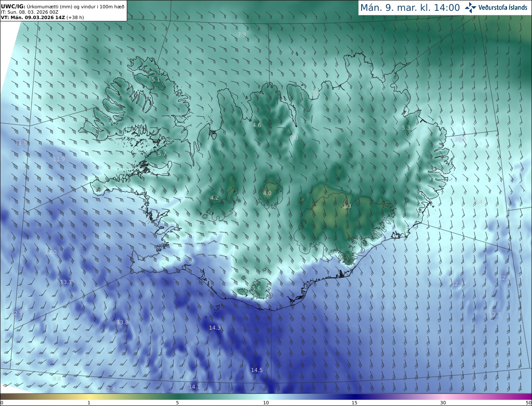Click the 'VT: Mán. 09.03.2026 14Z (+38 h)' line

(42, 17)
